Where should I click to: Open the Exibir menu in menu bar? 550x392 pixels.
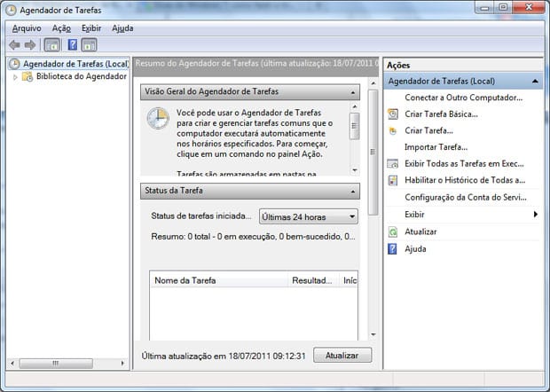pos(91,28)
